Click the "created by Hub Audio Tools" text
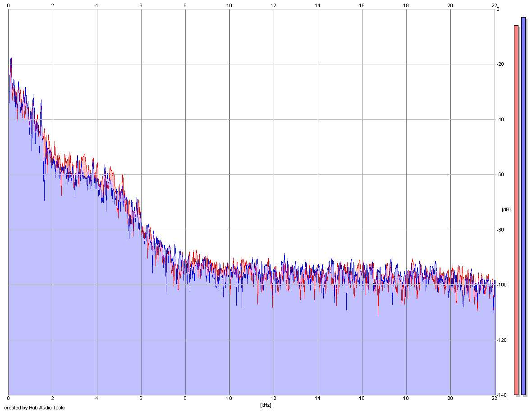The image size is (532, 413). click(x=34, y=408)
